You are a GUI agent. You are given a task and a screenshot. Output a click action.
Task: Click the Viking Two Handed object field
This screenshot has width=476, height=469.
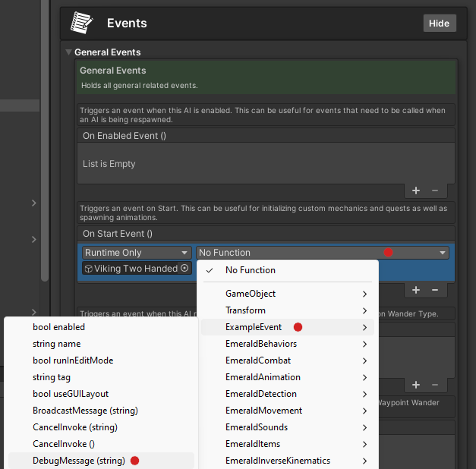(131, 269)
